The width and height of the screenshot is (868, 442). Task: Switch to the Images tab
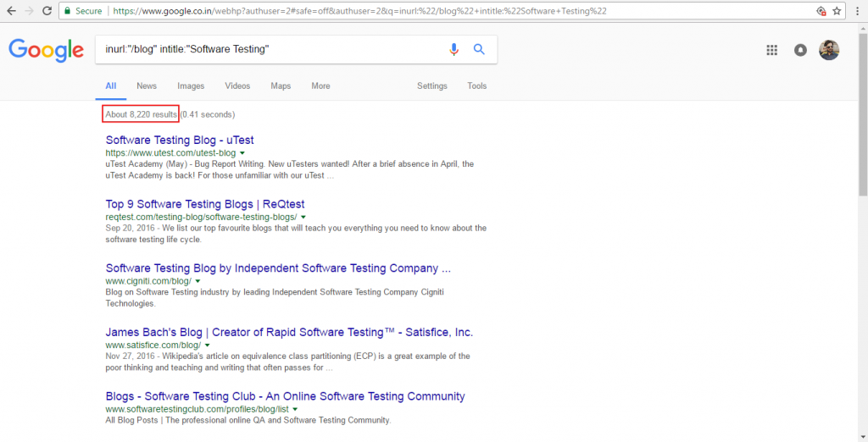pos(191,86)
